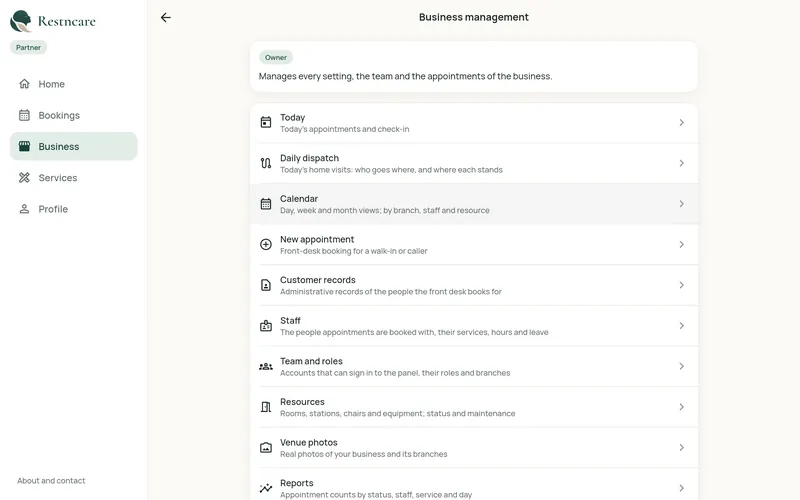
Task: Click the Venue photos image icon
Action: (266, 447)
